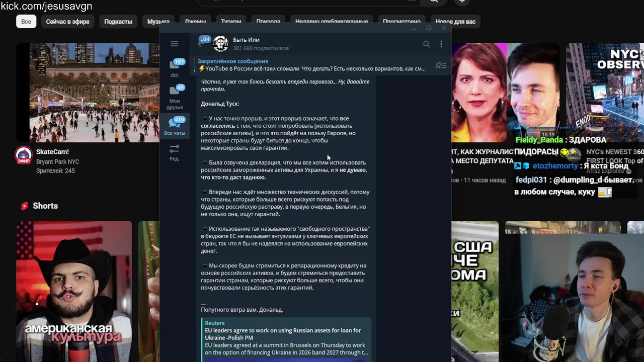Click the Зрителей: 245 viewer count

coord(55,171)
